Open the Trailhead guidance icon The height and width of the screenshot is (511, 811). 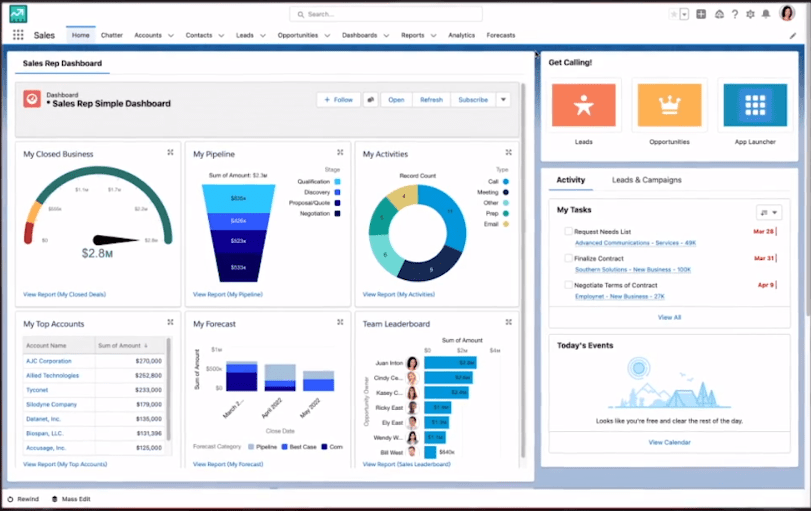pyautogui.click(x=719, y=14)
